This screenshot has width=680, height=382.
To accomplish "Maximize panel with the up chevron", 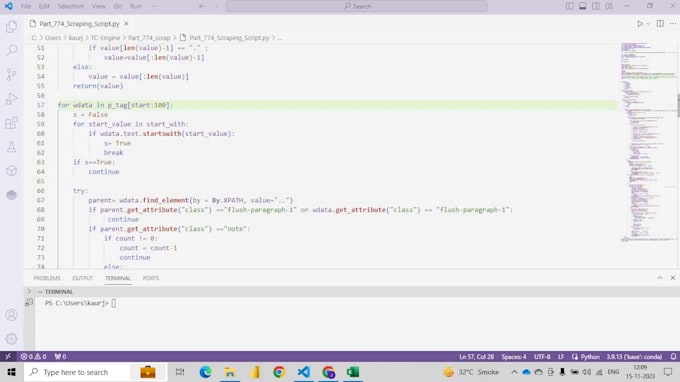I will coord(660,278).
